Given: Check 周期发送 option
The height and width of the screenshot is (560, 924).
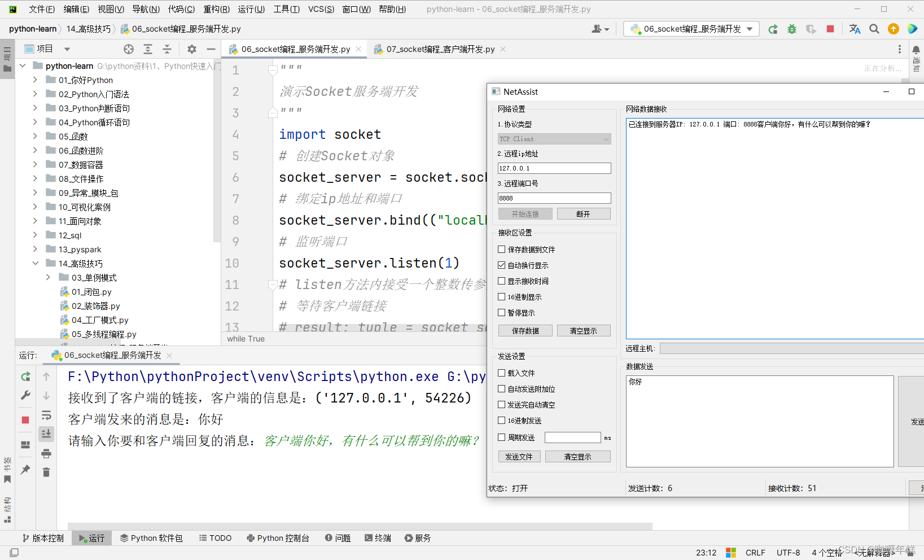Looking at the screenshot, I should (501, 437).
